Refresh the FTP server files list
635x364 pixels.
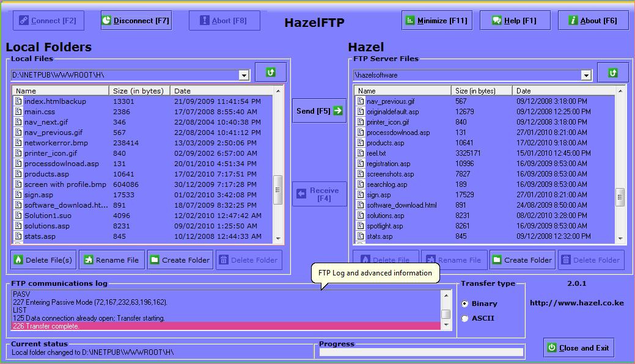[x=613, y=73]
